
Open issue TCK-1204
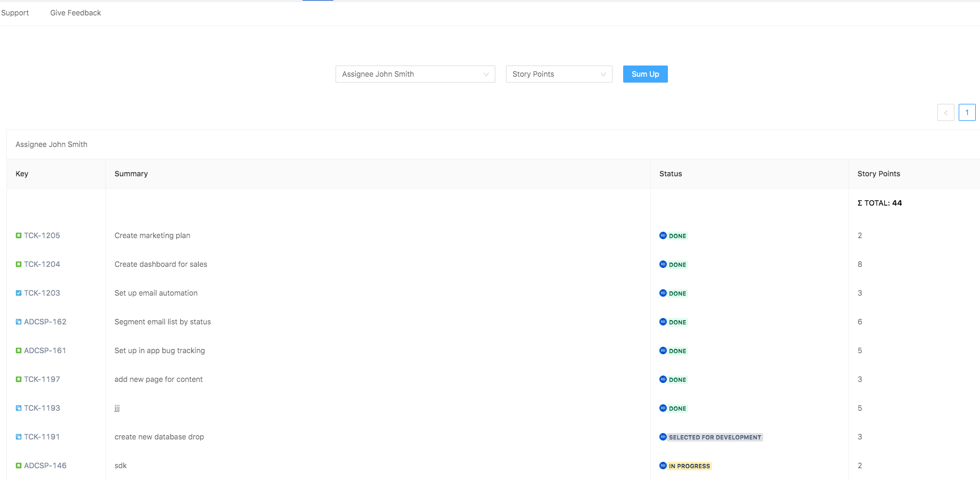pyautogui.click(x=42, y=264)
